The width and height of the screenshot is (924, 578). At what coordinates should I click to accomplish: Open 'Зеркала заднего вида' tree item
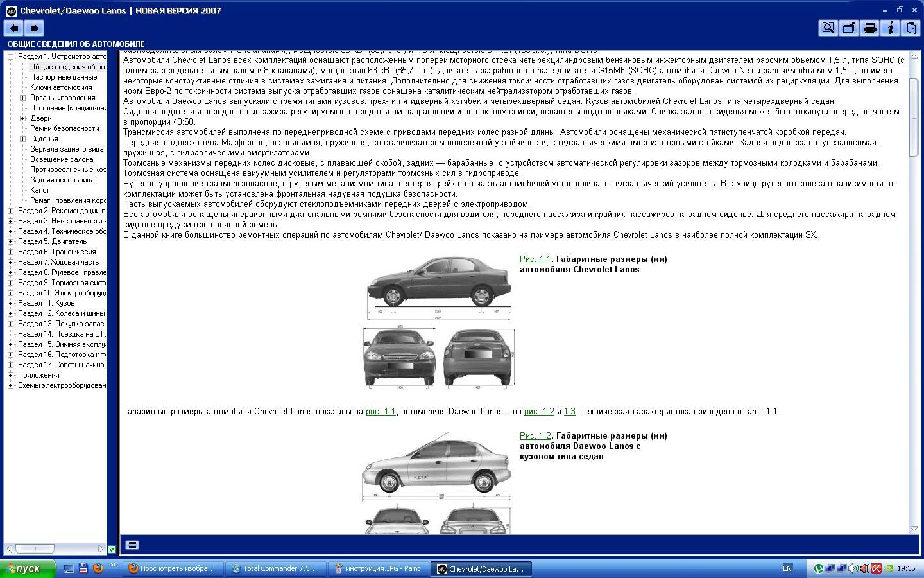[67, 149]
